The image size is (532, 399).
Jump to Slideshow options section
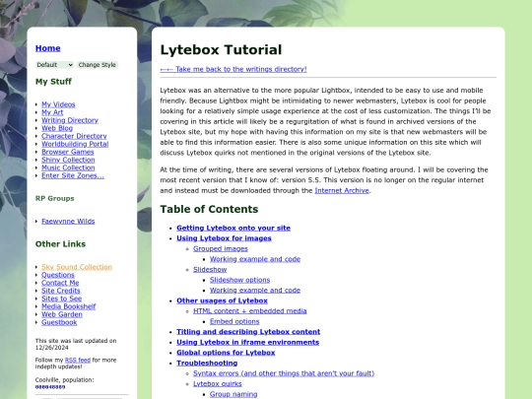point(239,280)
